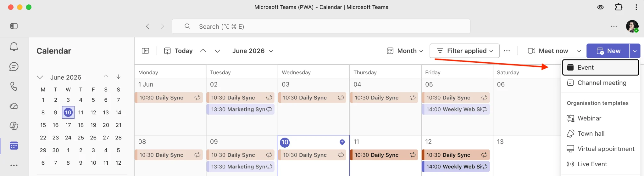Select day 10 in mini calendar
Screen dimensions: 644x176
[68, 112]
